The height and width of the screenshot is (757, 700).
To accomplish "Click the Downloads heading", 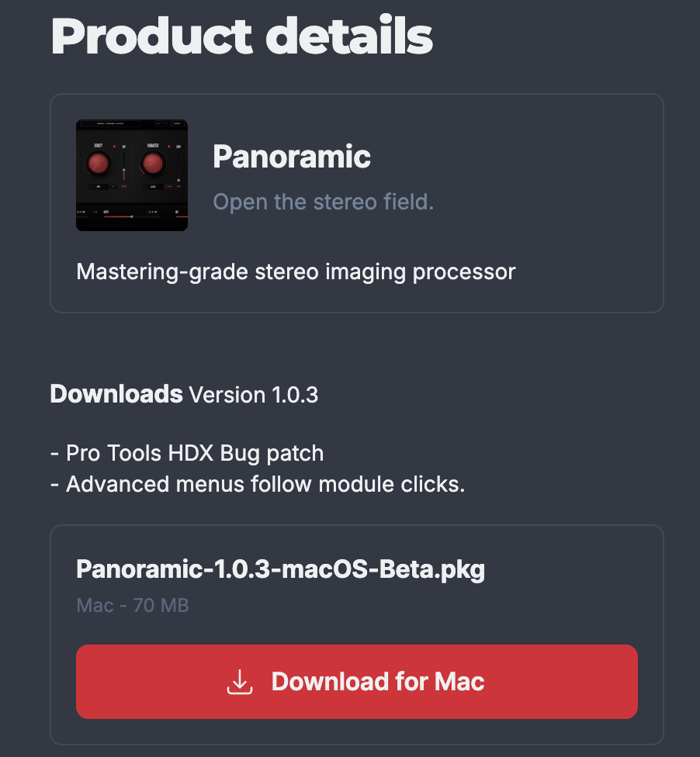I will click(x=116, y=394).
